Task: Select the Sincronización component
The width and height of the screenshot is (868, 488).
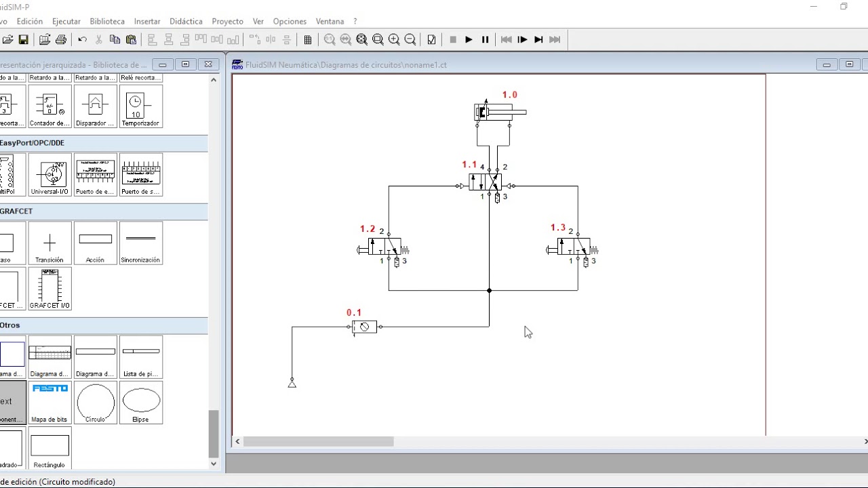Action: pos(140,243)
